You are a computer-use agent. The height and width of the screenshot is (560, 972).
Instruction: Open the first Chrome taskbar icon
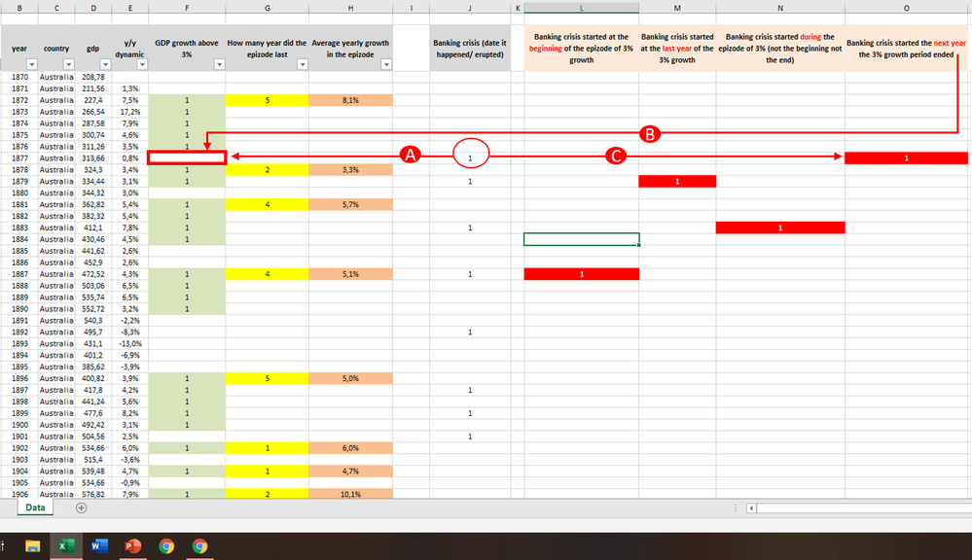coord(166,545)
